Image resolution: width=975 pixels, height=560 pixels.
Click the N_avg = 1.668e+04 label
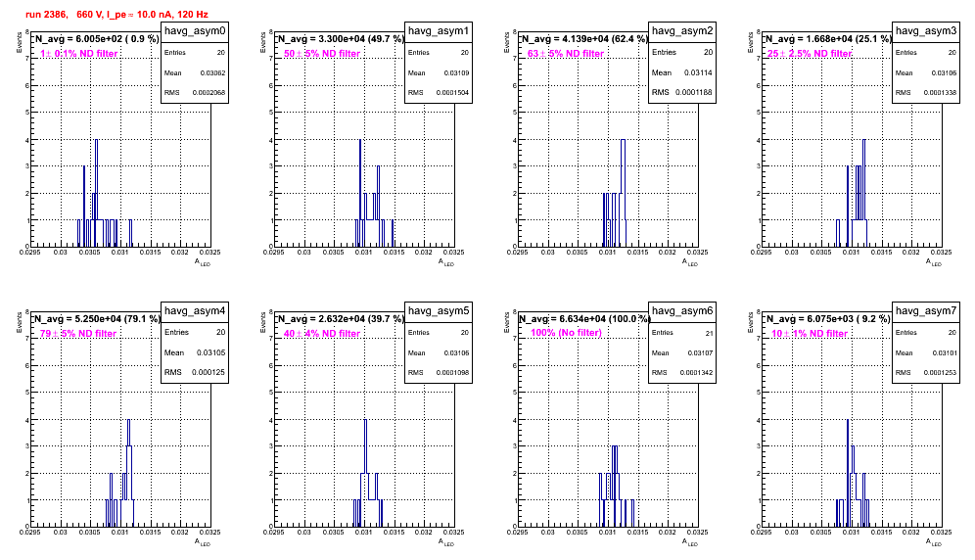click(828, 38)
